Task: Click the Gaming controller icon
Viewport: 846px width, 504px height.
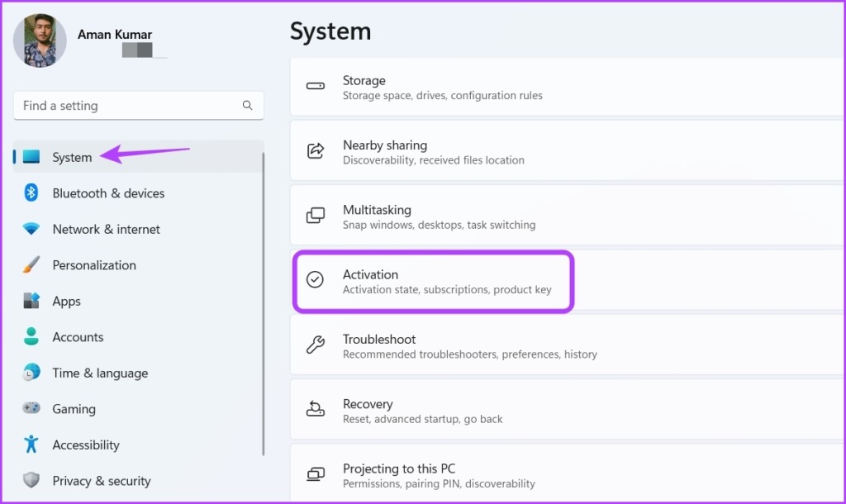Action: coord(31,408)
